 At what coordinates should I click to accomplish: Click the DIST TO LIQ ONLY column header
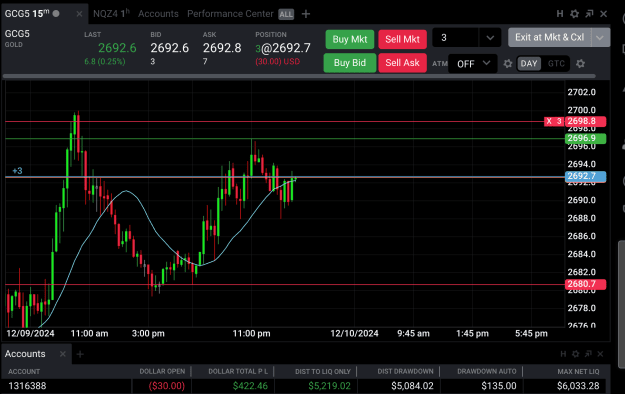[x=323, y=372]
